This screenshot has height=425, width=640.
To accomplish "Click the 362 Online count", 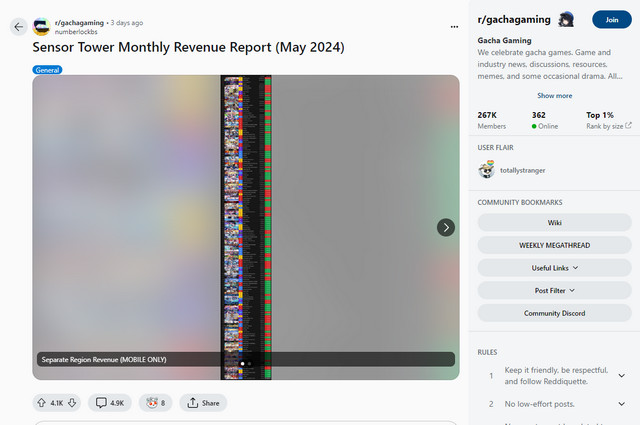I will point(544,120).
